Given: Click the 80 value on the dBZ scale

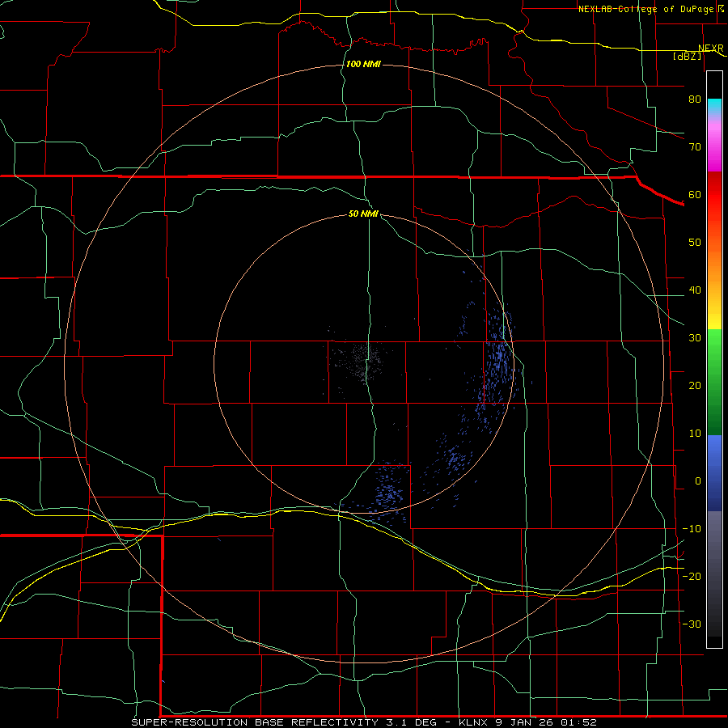Looking at the screenshot, I should (x=695, y=99).
